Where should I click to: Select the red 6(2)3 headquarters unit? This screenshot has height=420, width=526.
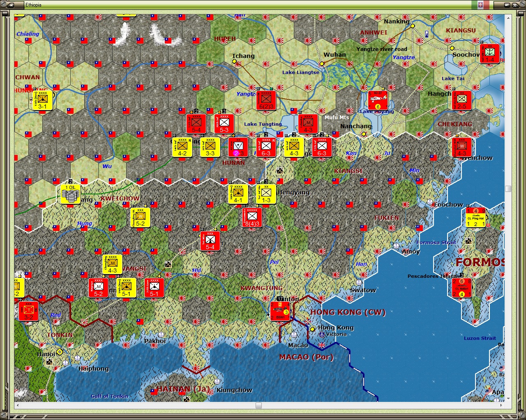266,100
